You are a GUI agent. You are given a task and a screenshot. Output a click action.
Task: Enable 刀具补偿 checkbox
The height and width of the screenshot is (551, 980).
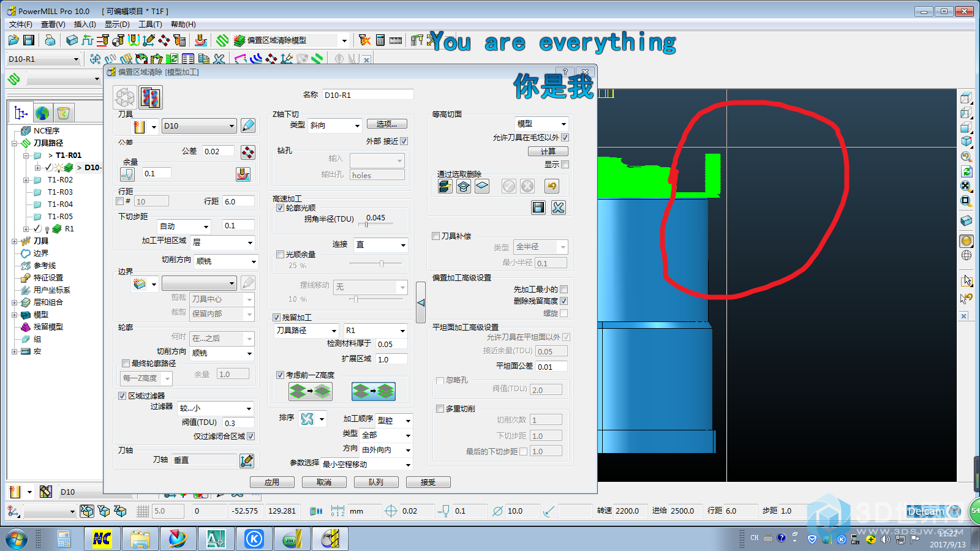(x=435, y=236)
